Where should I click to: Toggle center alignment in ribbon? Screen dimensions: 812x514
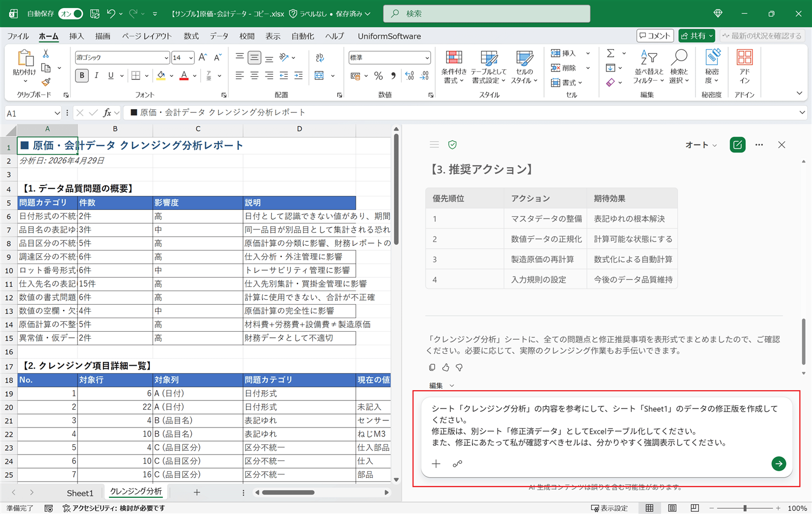[254, 75]
